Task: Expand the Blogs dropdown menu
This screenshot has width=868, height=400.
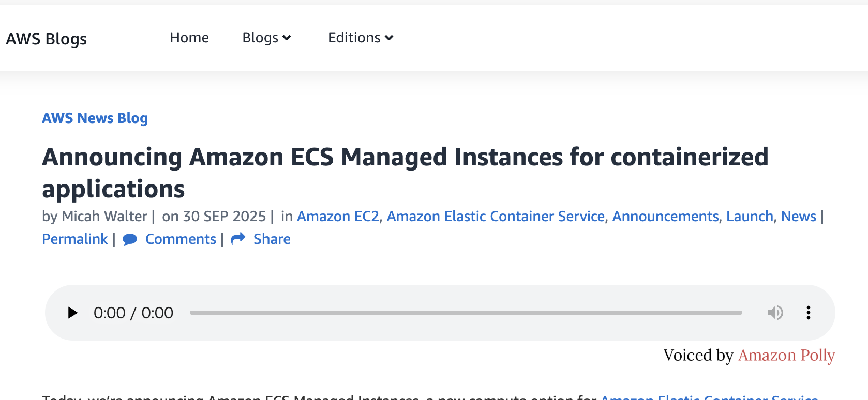Action: (266, 38)
